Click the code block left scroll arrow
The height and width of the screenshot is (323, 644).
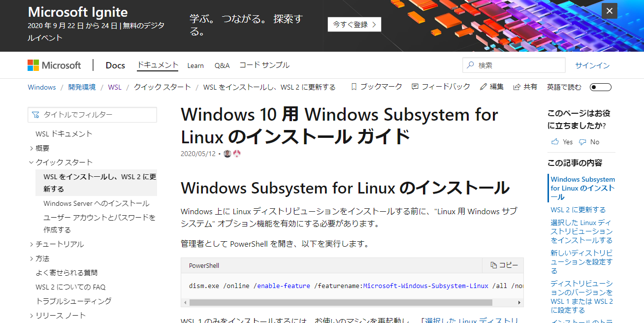click(185, 302)
